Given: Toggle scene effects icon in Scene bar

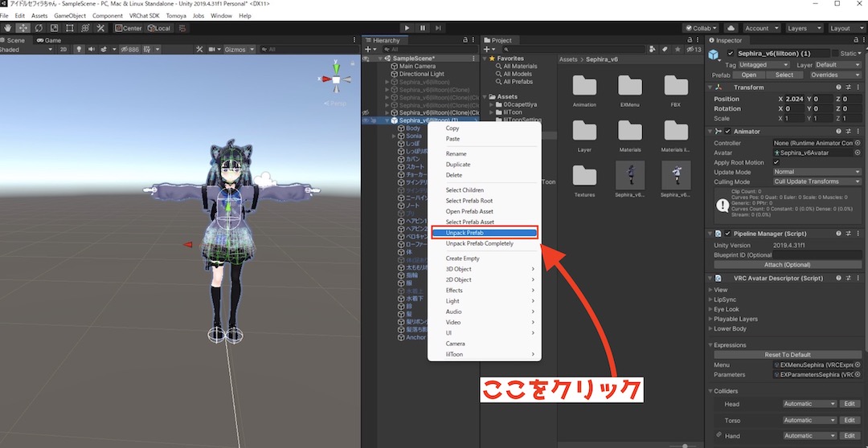Looking at the screenshot, I should (104, 49).
